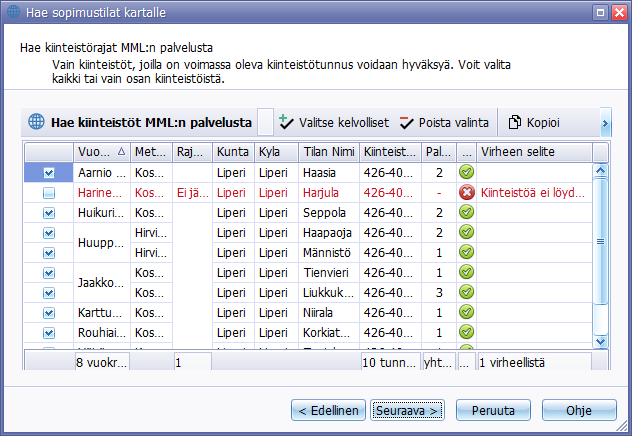Sort by Kyla column header
This screenshot has width=632, height=436.
click(x=276, y=152)
